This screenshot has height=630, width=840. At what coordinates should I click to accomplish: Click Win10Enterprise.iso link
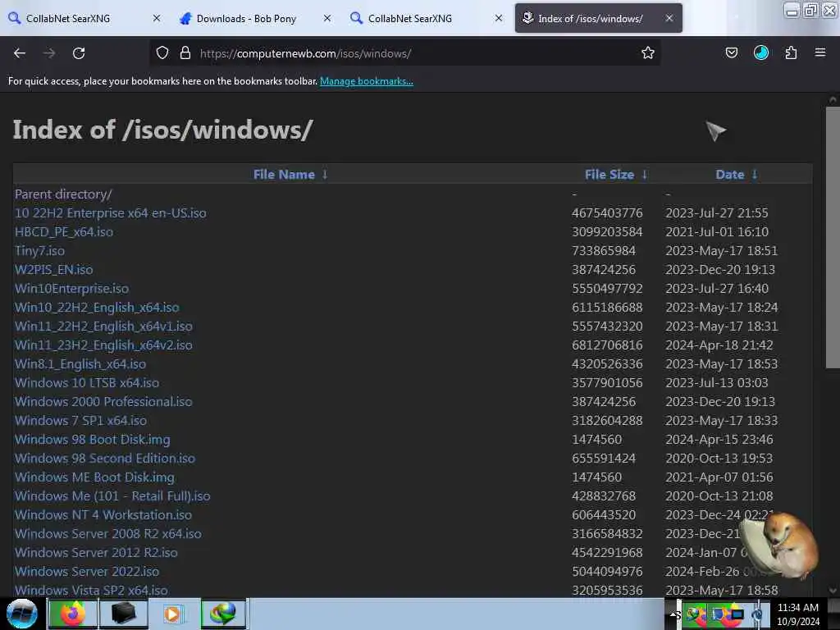(72, 289)
